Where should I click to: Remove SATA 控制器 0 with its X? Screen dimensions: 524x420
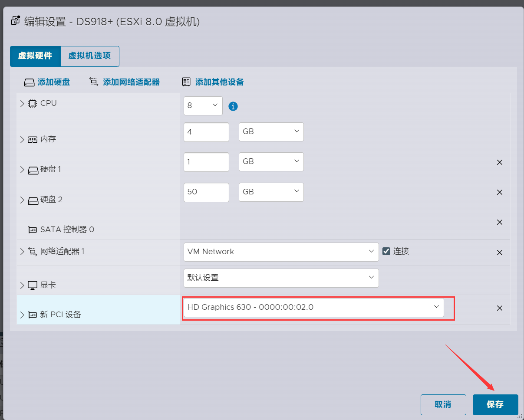500,222
